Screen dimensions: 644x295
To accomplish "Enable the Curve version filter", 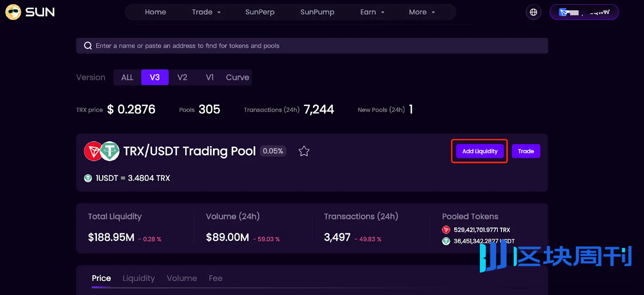I will tap(237, 77).
